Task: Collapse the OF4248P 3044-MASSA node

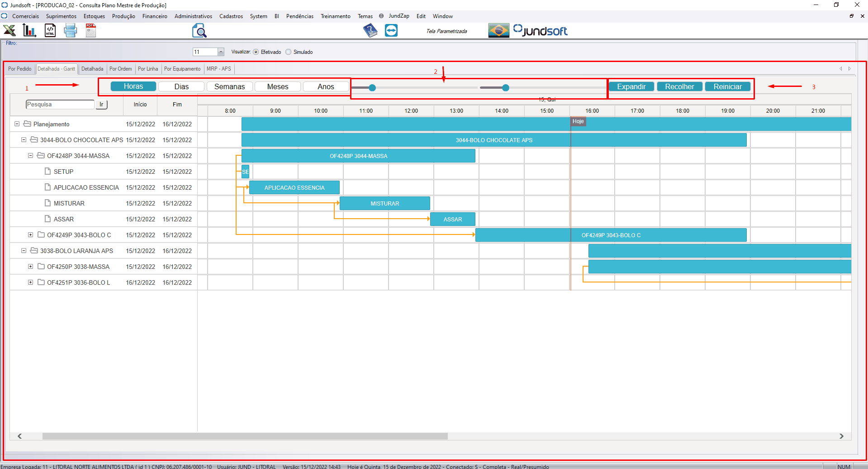Action: pyautogui.click(x=30, y=155)
